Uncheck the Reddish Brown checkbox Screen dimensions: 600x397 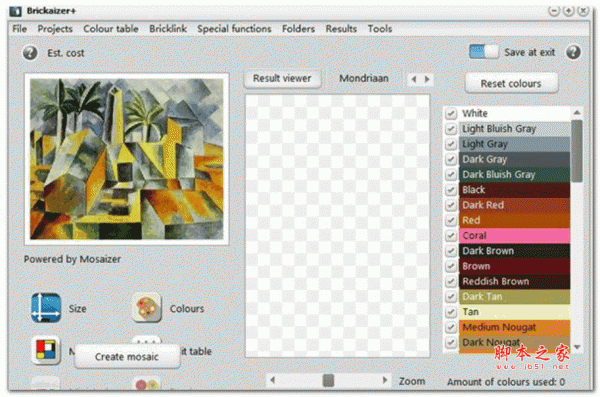451,281
